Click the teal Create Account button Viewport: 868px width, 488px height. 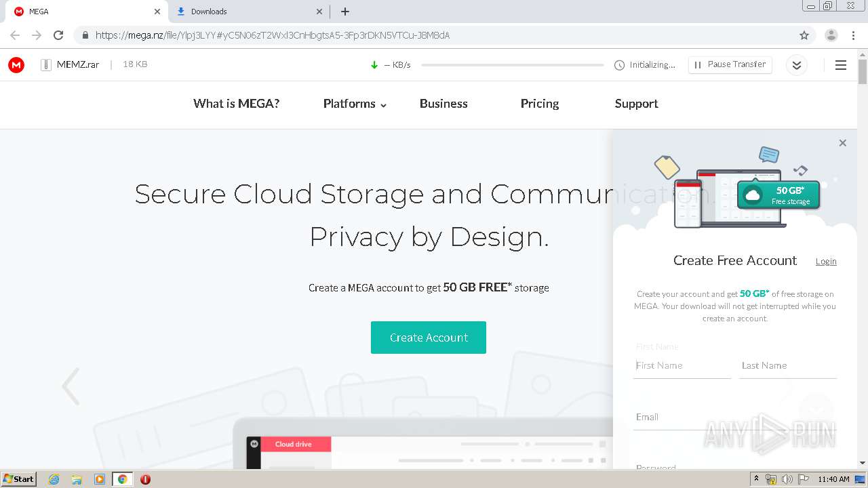pyautogui.click(x=429, y=338)
